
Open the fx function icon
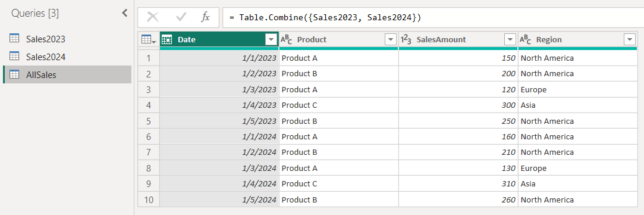click(205, 17)
